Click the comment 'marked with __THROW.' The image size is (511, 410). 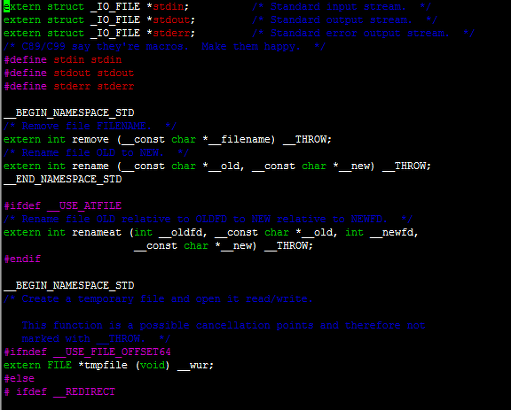83,339
